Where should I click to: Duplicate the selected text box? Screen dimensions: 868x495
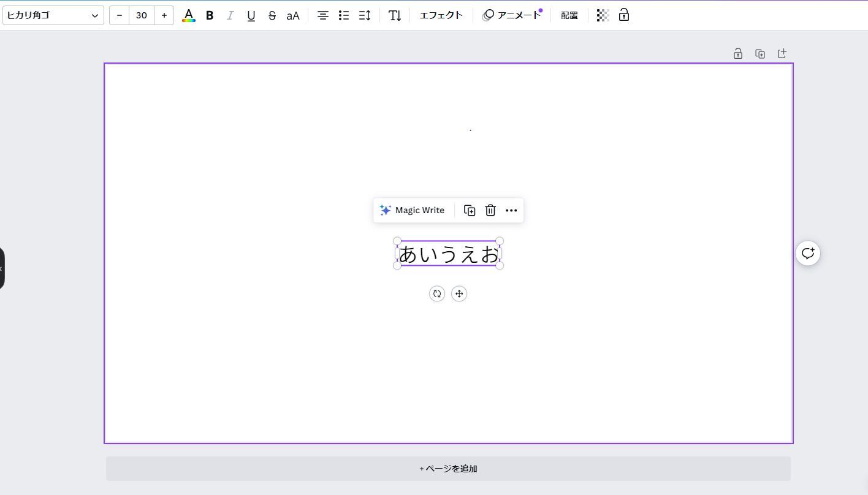click(470, 210)
